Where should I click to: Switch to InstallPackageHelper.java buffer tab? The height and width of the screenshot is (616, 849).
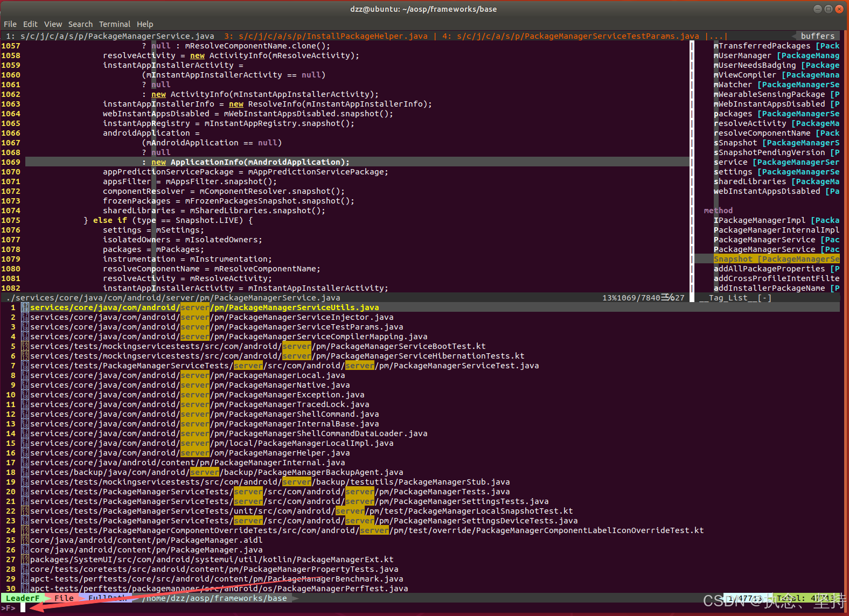pos(326,36)
